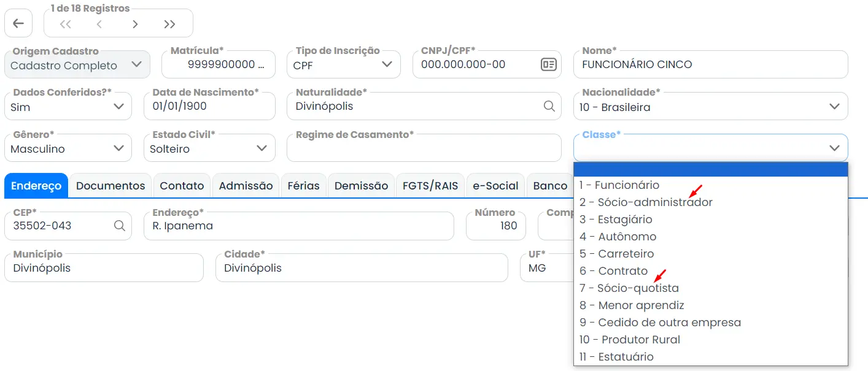
Task: Switch to e-Social tab
Action: pos(495,186)
